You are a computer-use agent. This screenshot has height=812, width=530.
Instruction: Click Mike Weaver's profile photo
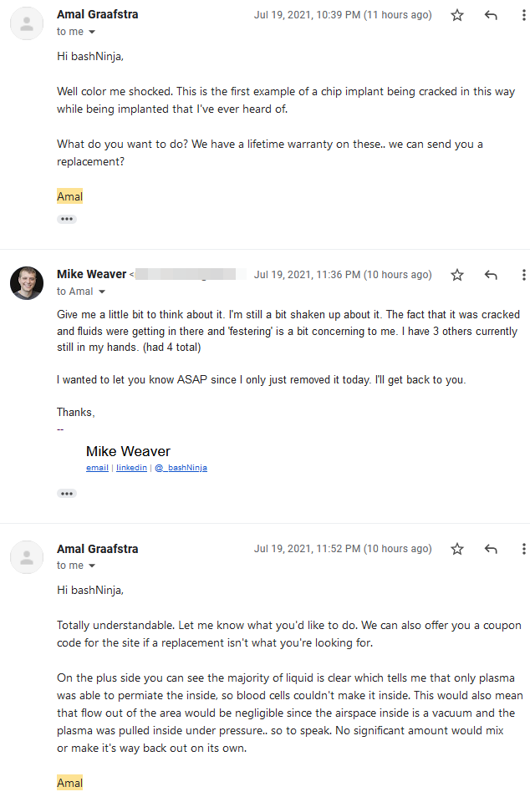pos(27,282)
